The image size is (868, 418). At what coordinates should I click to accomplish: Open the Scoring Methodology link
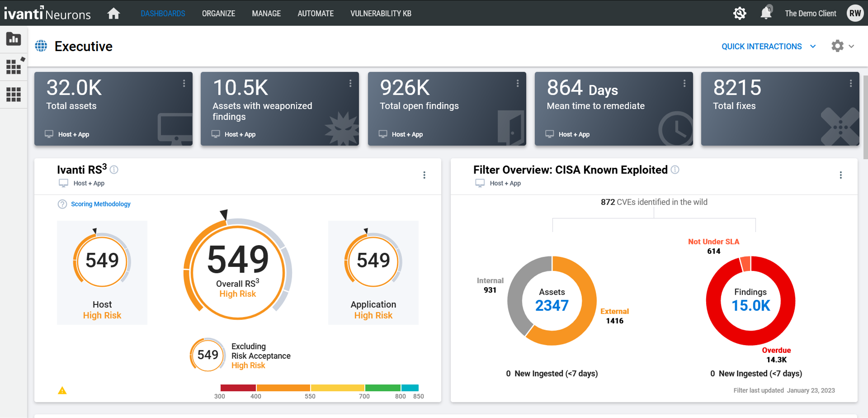[x=100, y=204]
